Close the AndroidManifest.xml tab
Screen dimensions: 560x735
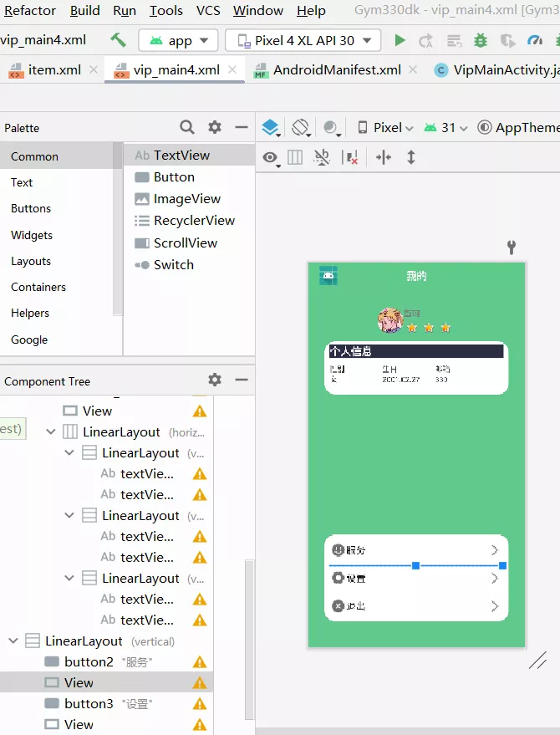[x=413, y=70]
